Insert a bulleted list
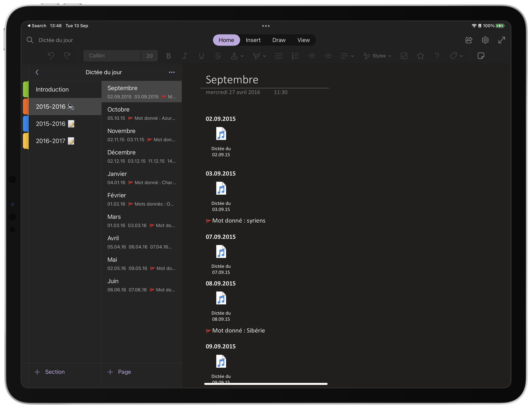The width and height of the screenshot is (532, 409). tap(279, 56)
